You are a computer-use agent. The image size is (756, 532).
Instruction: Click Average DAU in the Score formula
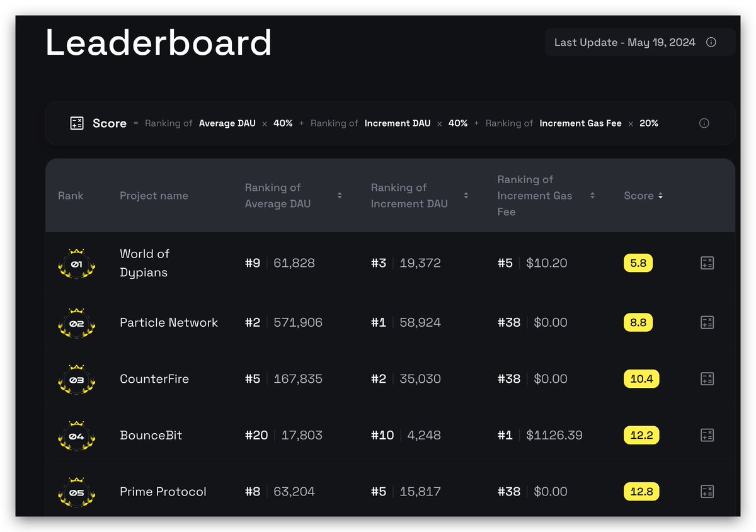tap(227, 123)
